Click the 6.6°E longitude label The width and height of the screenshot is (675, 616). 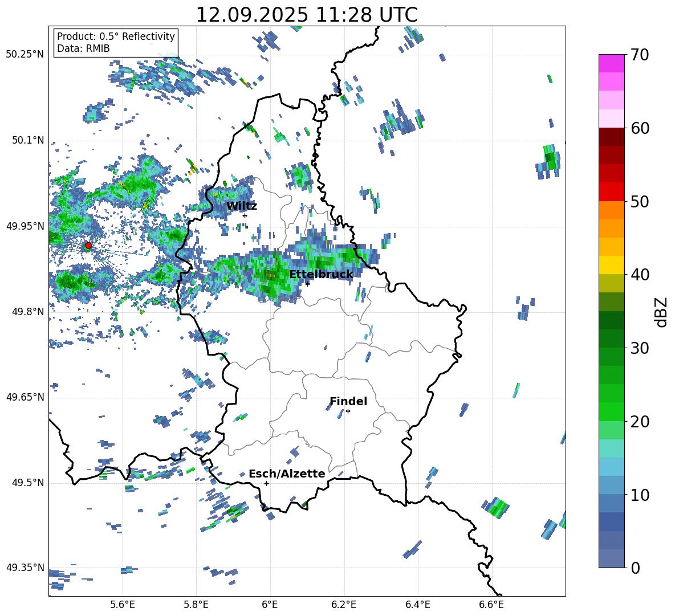click(x=491, y=605)
